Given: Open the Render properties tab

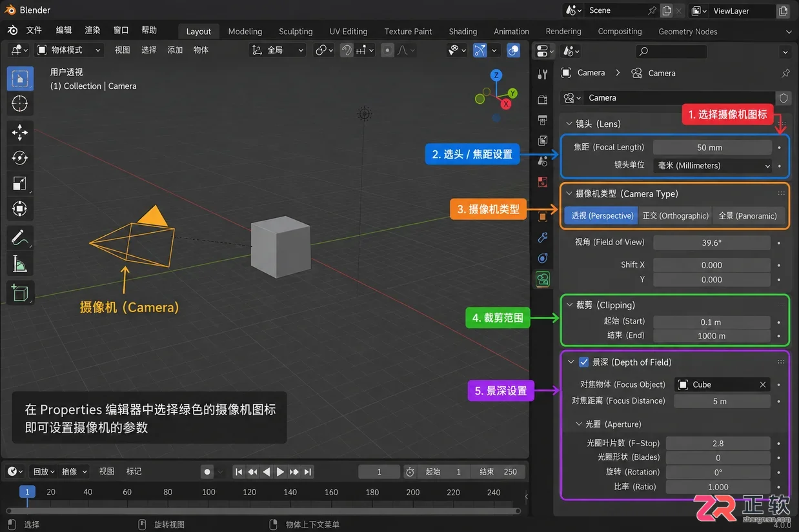Looking at the screenshot, I should point(543,100).
